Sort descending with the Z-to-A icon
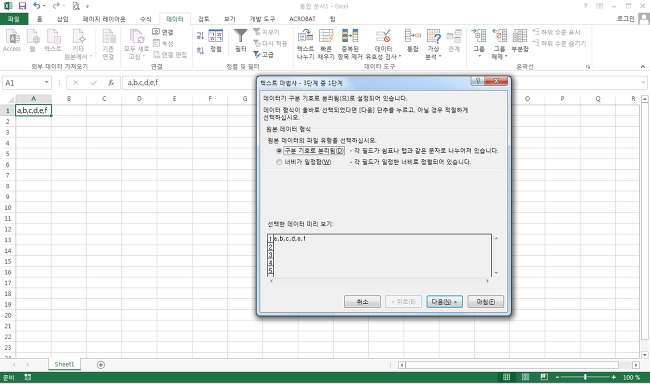This screenshot has width=650, height=384. coord(200,50)
